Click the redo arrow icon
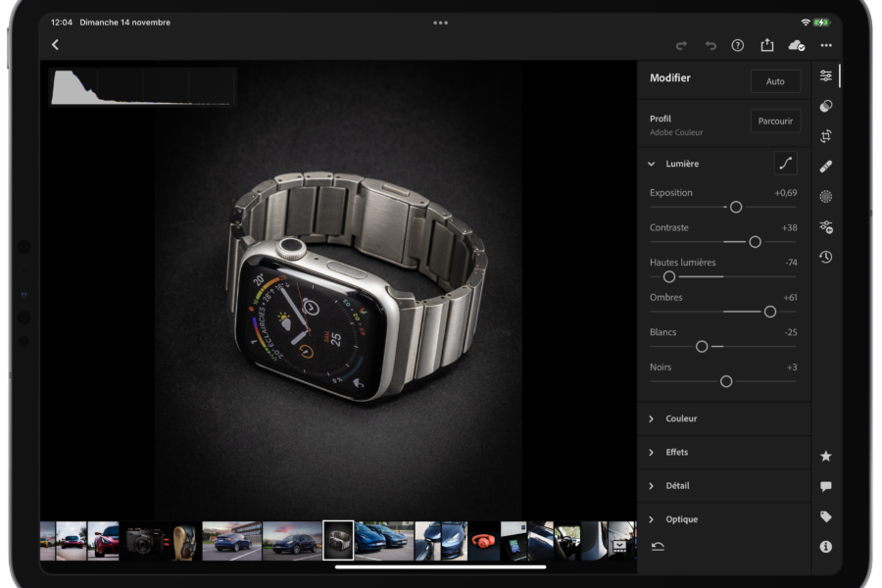 pyautogui.click(x=681, y=46)
